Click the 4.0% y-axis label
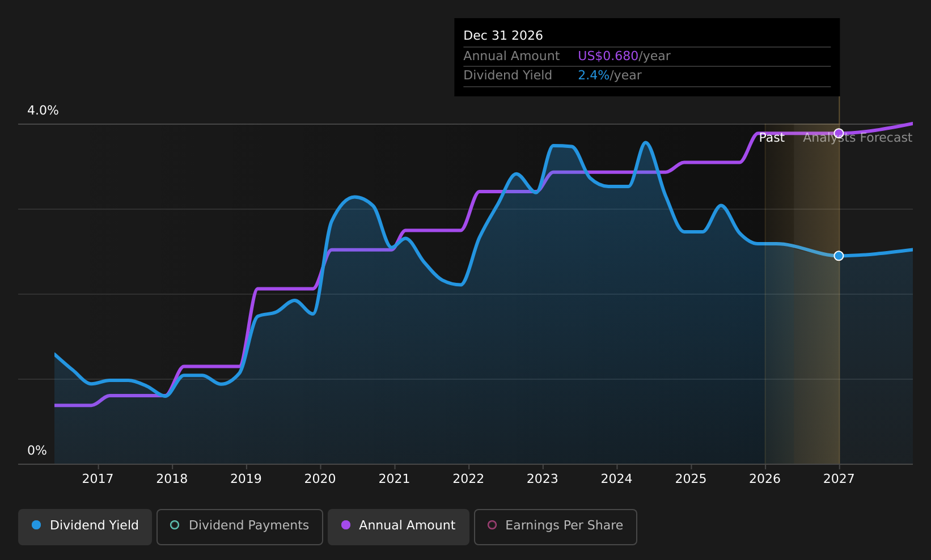 tap(43, 111)
